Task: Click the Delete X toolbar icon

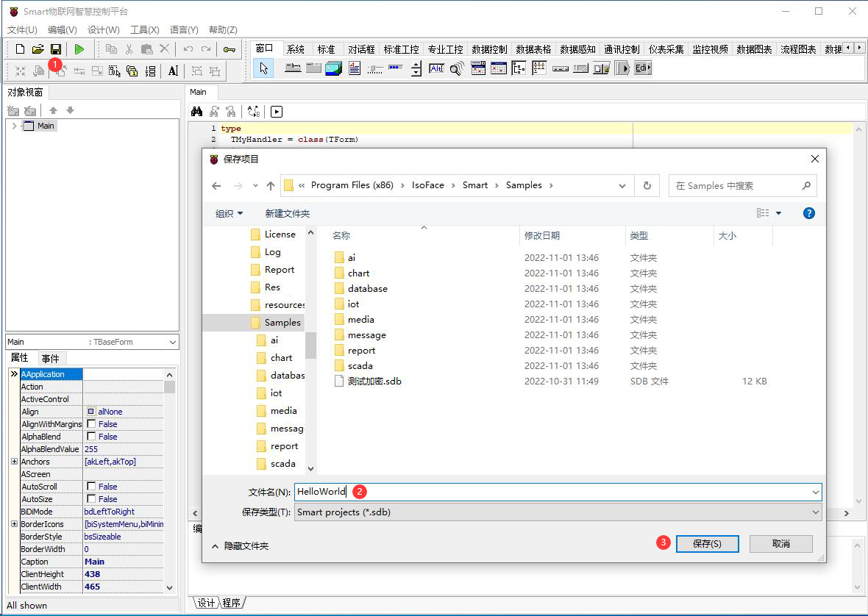Action: tap(165, 49)
